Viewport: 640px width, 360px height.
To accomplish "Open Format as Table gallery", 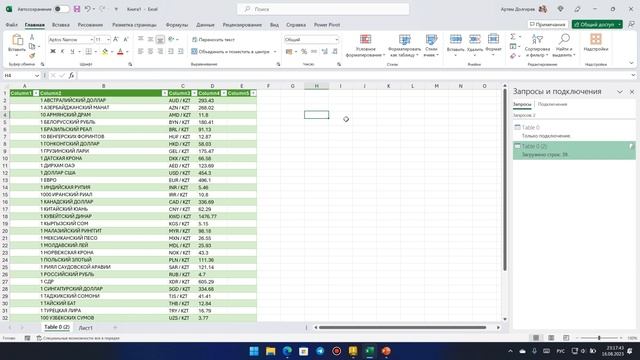I will [404, 46].
